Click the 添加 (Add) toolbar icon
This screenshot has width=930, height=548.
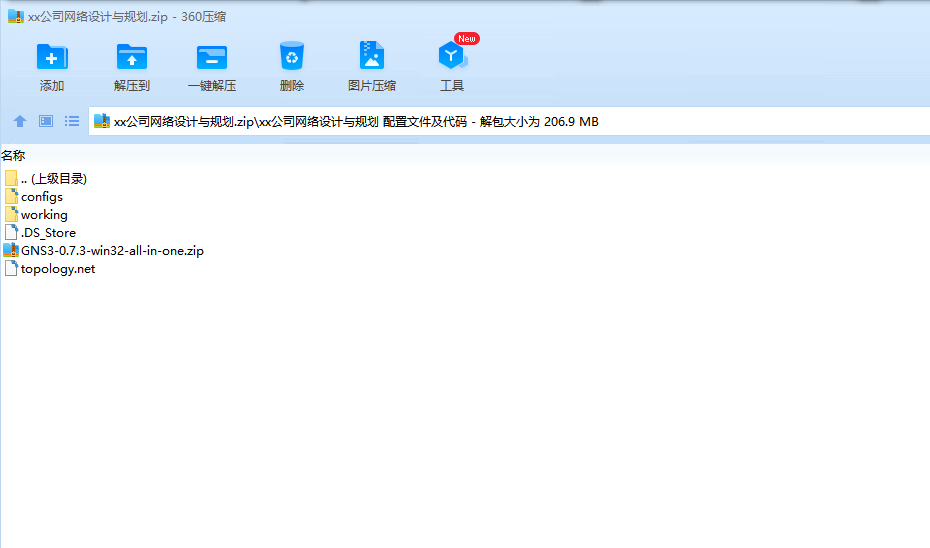click(52, 58)
